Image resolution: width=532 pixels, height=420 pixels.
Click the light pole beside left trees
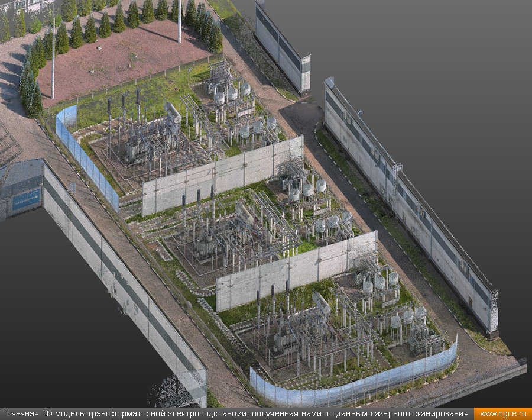point(53,59)
